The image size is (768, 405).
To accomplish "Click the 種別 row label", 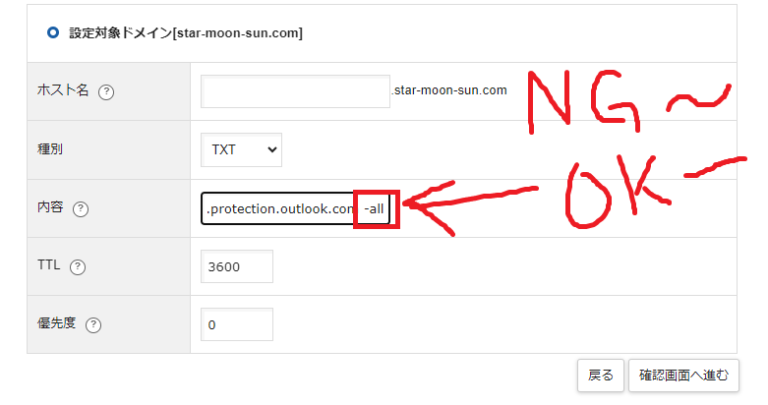I will [x=50, y=150].
